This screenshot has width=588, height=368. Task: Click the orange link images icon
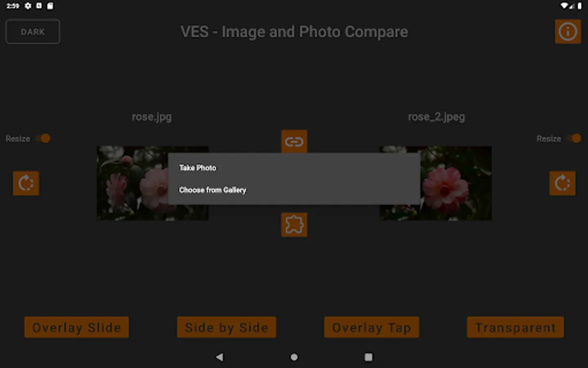(294, 141)
